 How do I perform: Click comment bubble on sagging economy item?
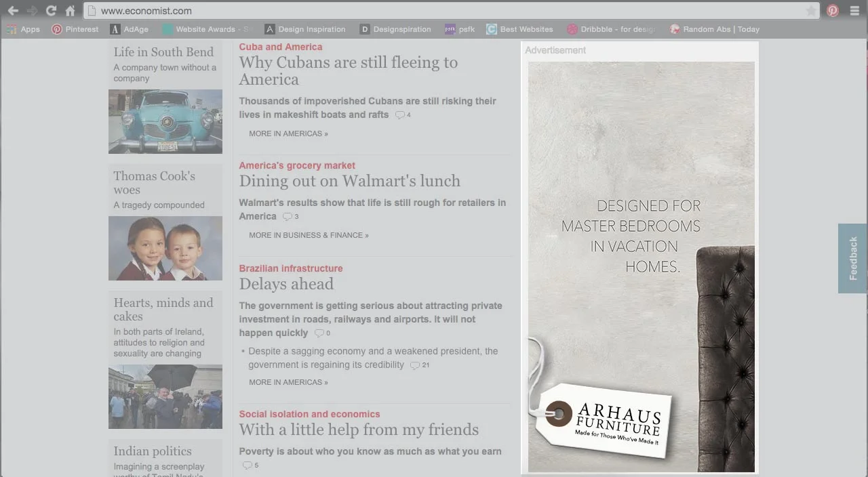coord(415,365)
